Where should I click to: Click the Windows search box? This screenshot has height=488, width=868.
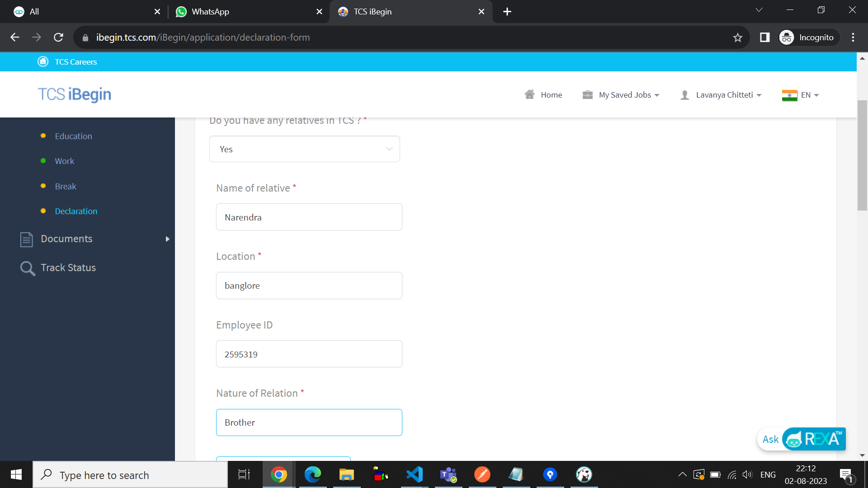[130, 474]
